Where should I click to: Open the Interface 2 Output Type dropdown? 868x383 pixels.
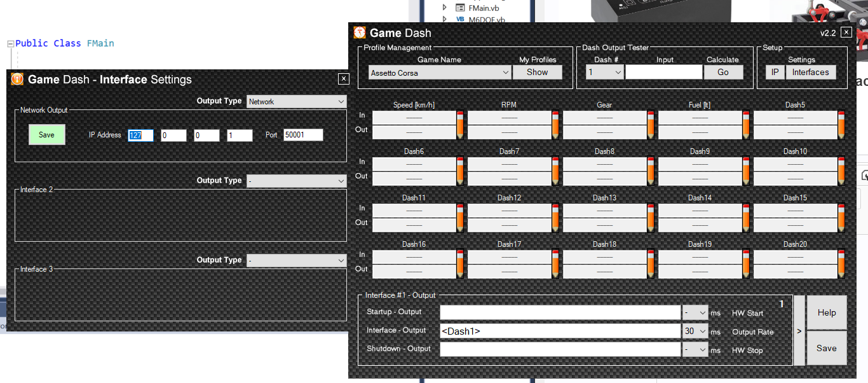pyautogui.click(x=297, y=181)
